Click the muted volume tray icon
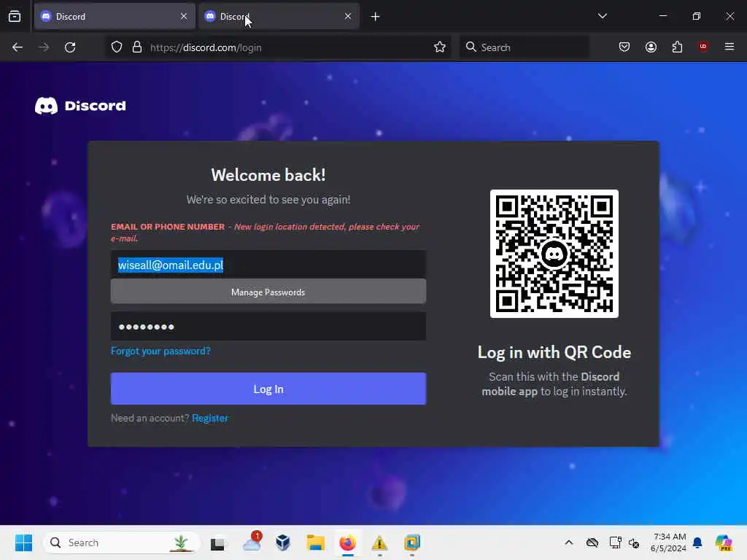Viewport: 747px width, 560px height. [x=634, y=542]
